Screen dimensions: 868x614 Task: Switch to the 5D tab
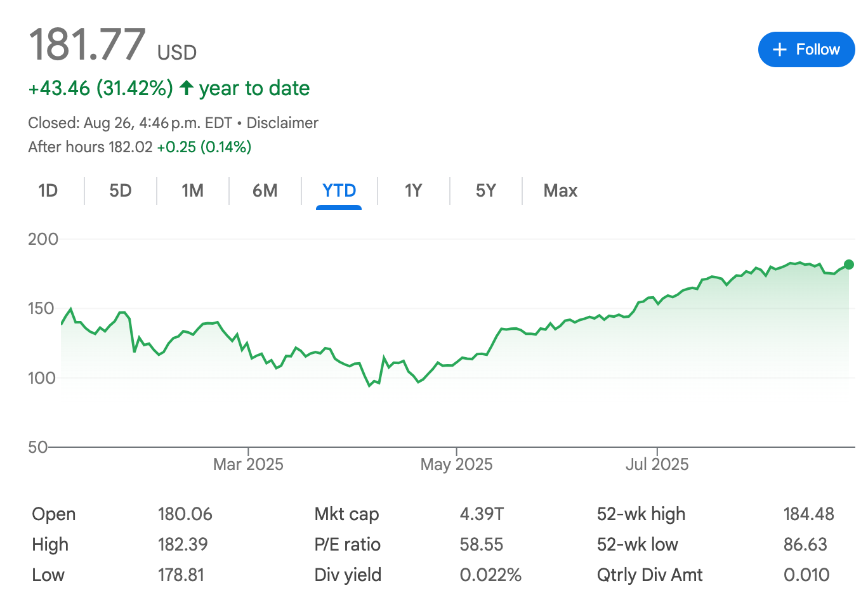tap(120, 191)
